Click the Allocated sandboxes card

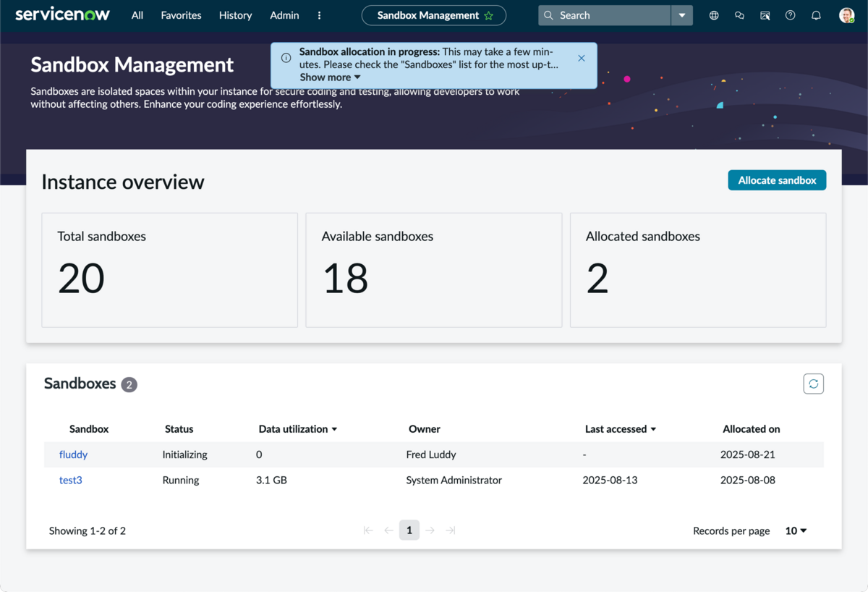(x=698, y=270)
